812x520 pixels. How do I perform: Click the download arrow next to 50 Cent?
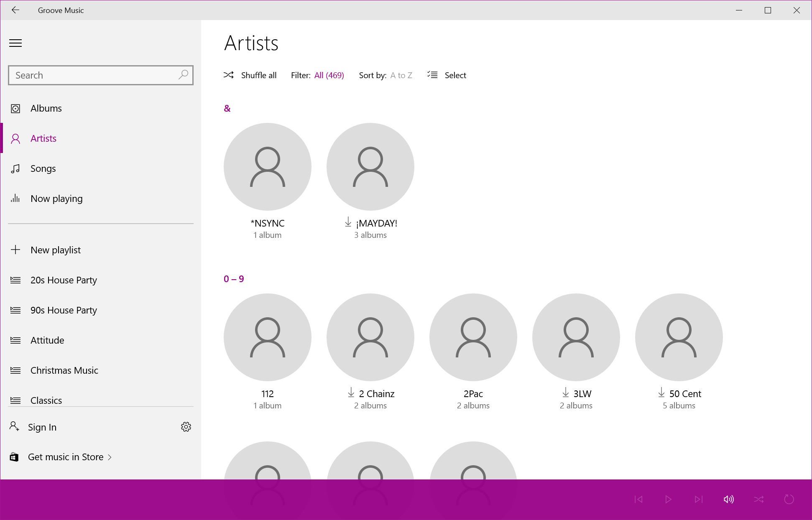pyautogui.click(x=661, y=393)
